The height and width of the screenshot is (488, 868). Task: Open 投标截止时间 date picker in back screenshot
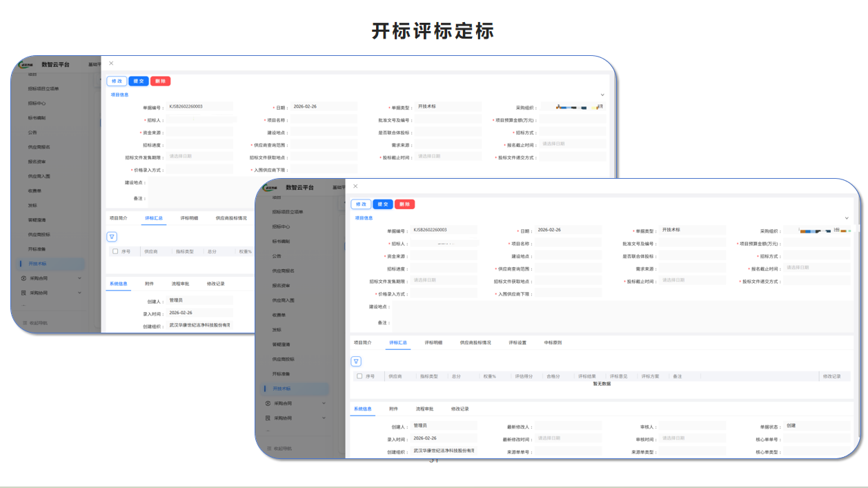click(447, 157)
